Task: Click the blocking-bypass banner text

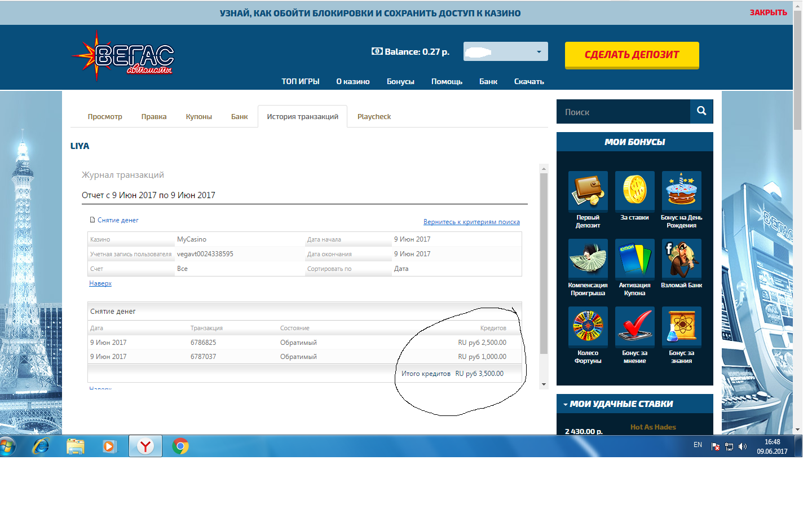Action: click(x=370, y=13)
